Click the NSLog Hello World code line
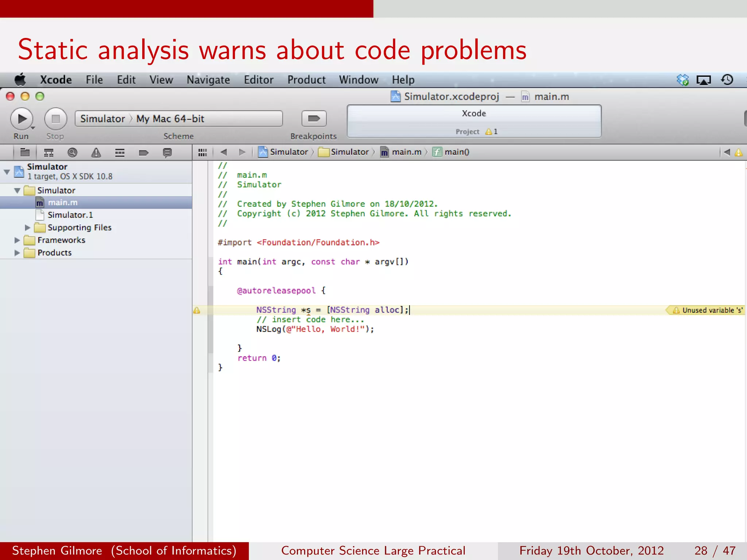This screenshot has height=560, width=747. pos(315,329)
